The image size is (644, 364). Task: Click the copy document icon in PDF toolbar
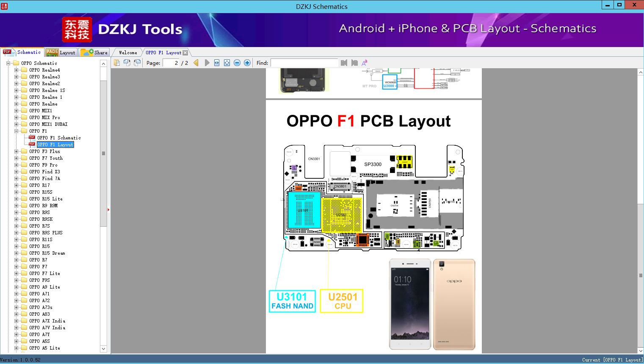116,63
